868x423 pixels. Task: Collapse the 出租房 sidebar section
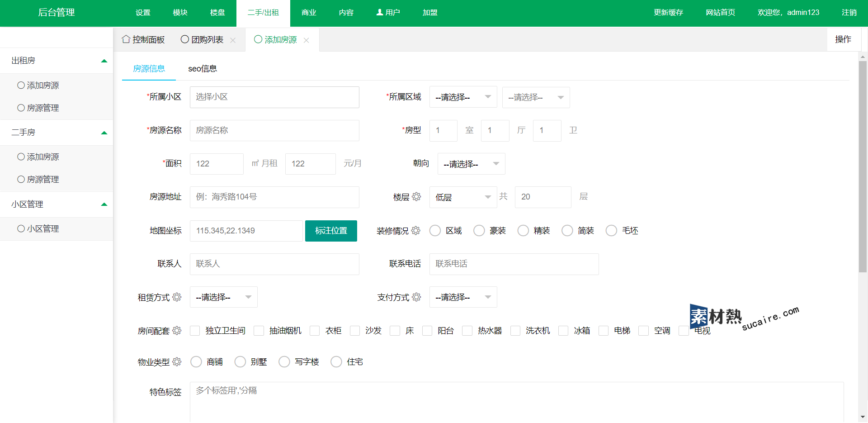[x=104, y=61]
